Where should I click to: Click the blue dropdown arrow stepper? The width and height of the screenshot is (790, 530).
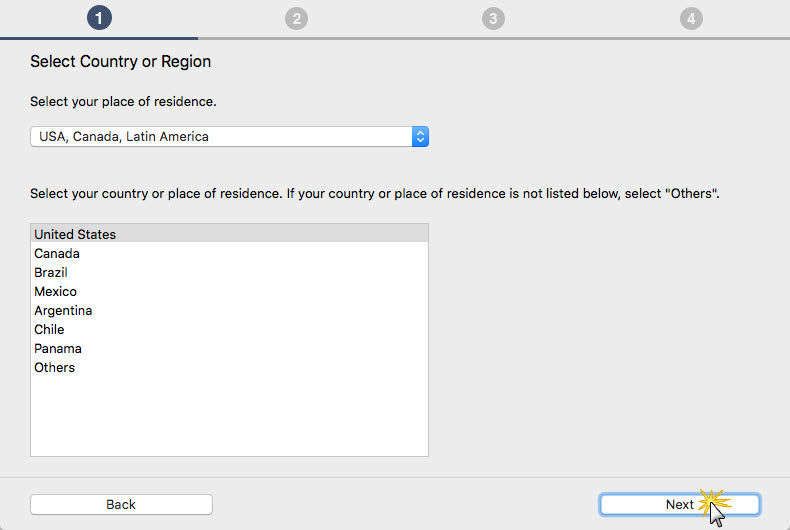coord(420,137)
